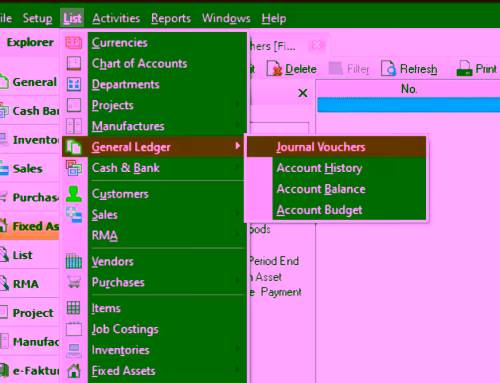The width and height of the screenshot is (500, 383).
Task: Click the Vendors icon in List menu
Action: 74,261
